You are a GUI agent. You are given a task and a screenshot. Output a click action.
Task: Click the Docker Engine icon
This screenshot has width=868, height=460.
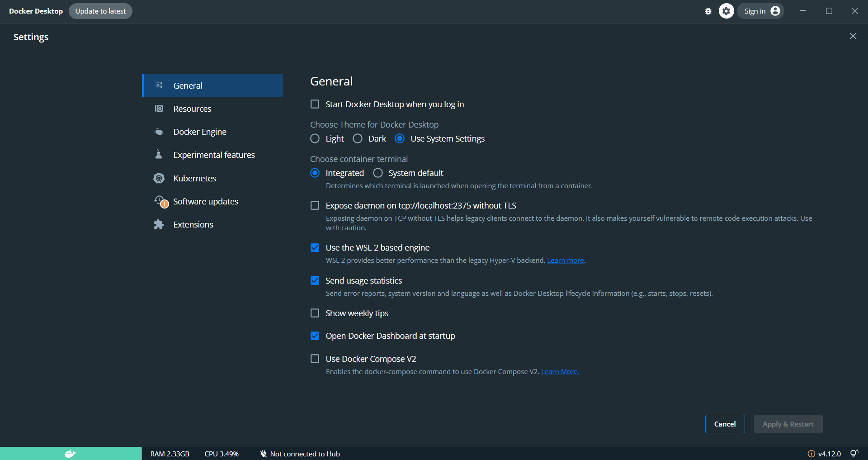click(x=159, y=132)
